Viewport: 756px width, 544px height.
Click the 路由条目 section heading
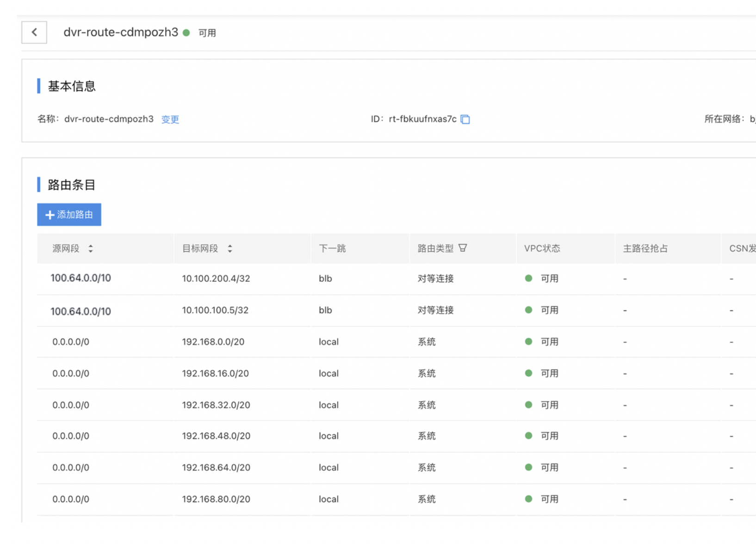72,185
